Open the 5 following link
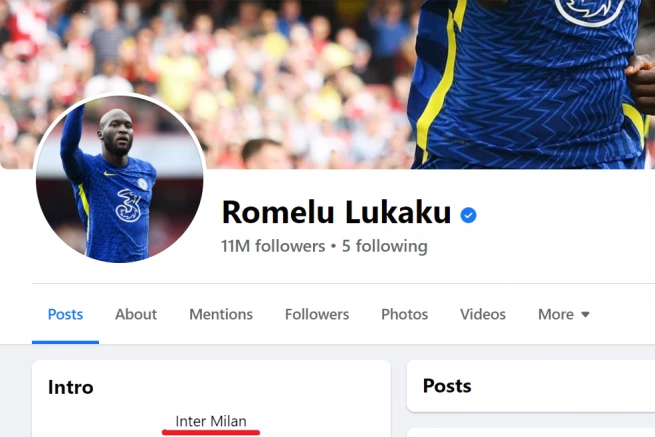Screen dimensions: 655x437 (385, 246)
